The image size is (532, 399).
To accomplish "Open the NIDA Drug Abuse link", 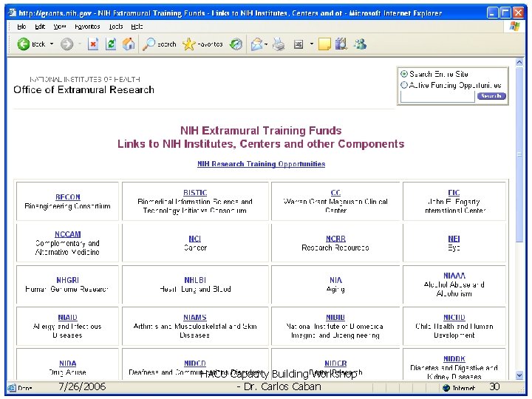I will 68,364.
